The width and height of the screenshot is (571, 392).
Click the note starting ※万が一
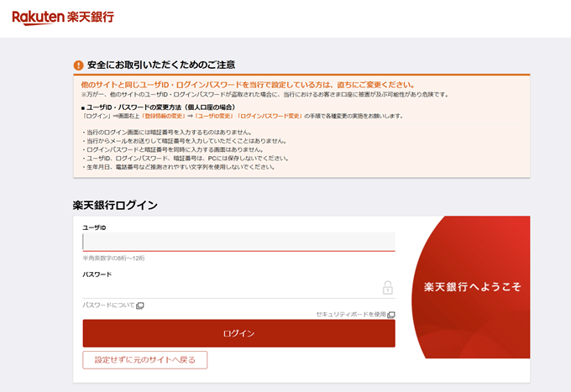tap(265, 95)
